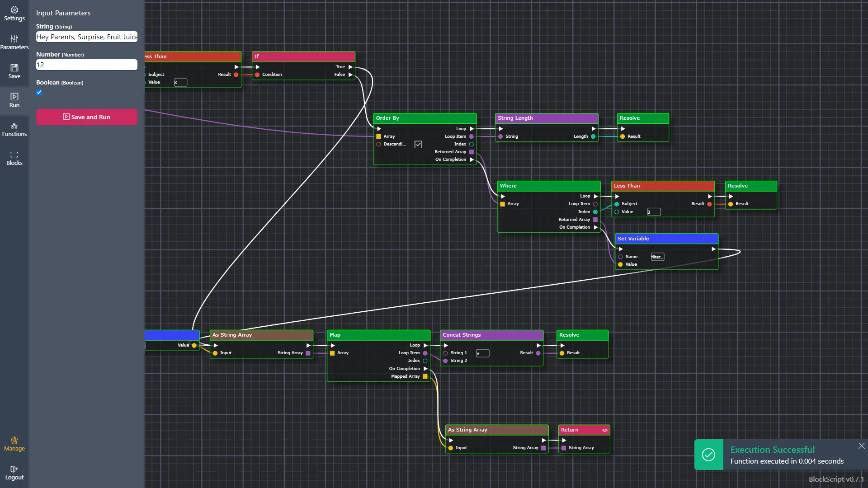Edit the Number parameter input field
The image size is (868, 488).
pos(87,65)
